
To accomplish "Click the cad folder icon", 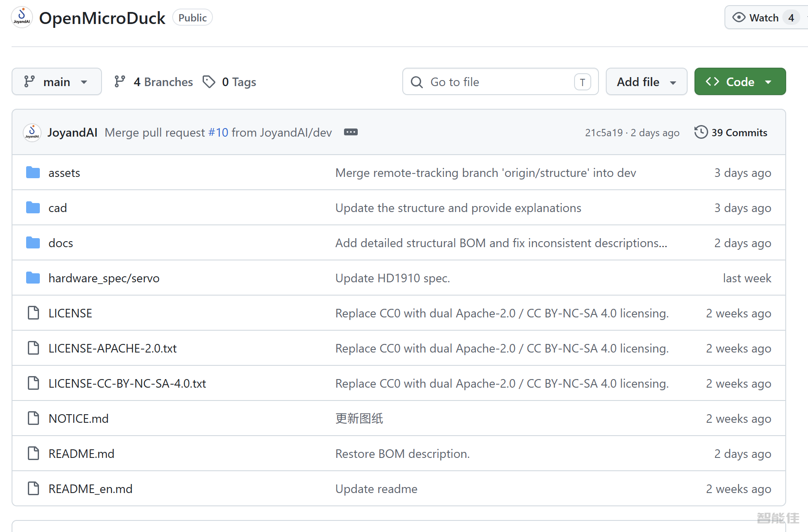I will (x=33, y=208).
